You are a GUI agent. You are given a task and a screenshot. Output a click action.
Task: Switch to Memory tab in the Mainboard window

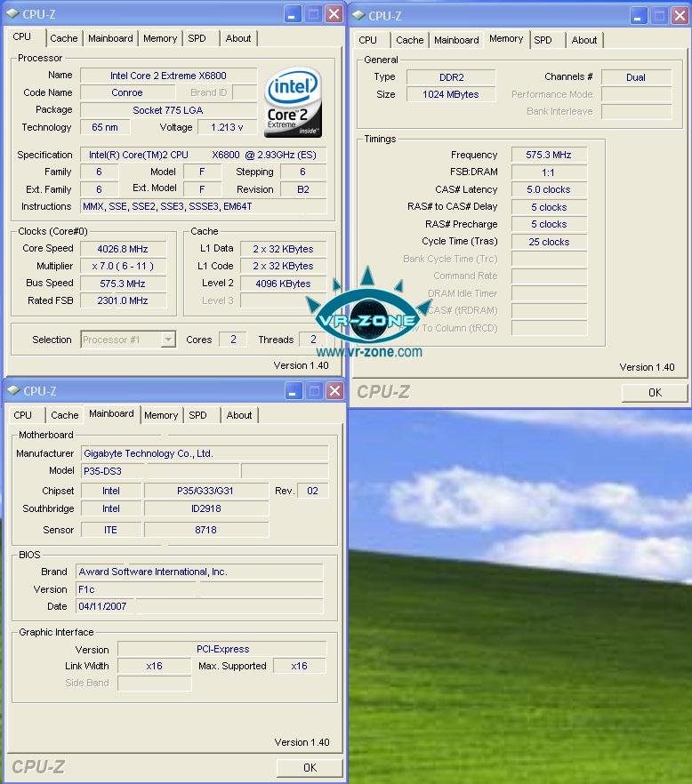tap(161, 415)
